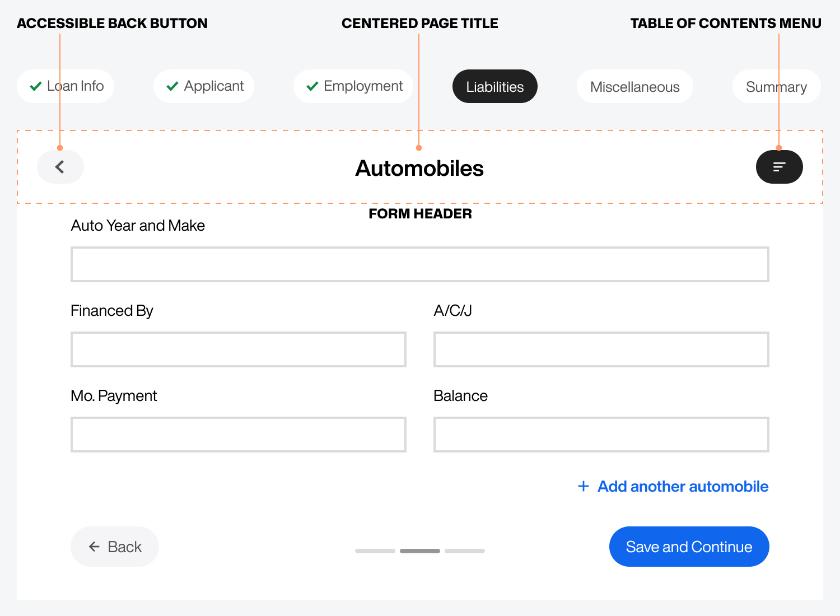Click the green checkmark on Applicant step

pyautogui.click(x=172, y=86)
